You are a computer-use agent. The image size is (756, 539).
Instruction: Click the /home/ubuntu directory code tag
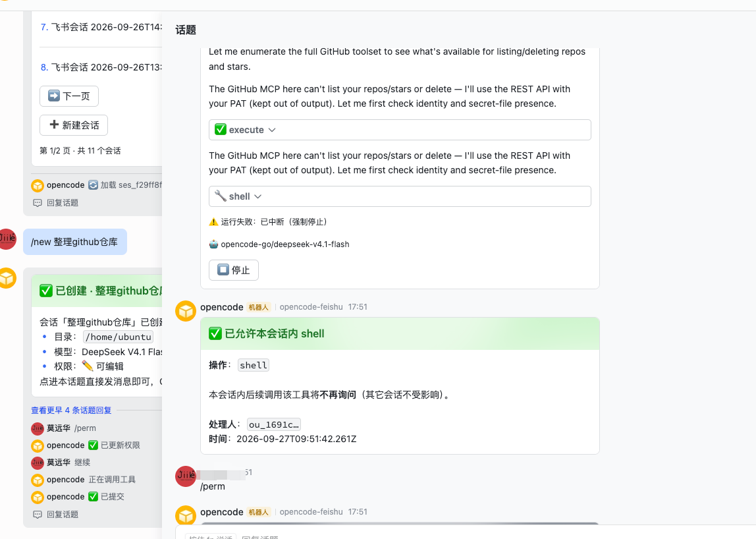pos(119,337)
